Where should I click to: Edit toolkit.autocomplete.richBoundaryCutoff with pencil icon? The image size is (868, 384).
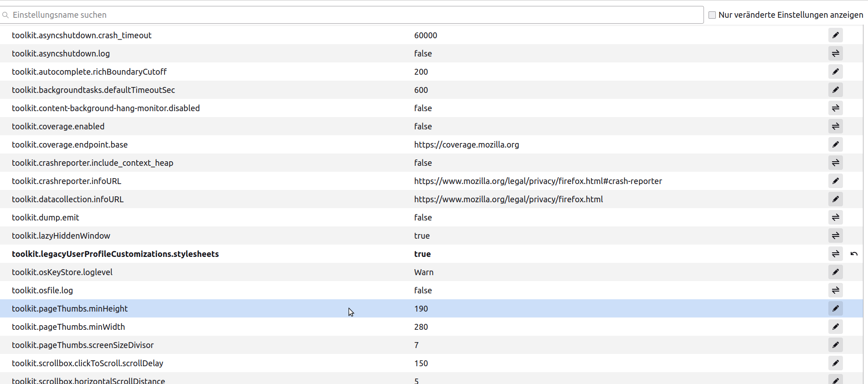click(x=835, y=72)
